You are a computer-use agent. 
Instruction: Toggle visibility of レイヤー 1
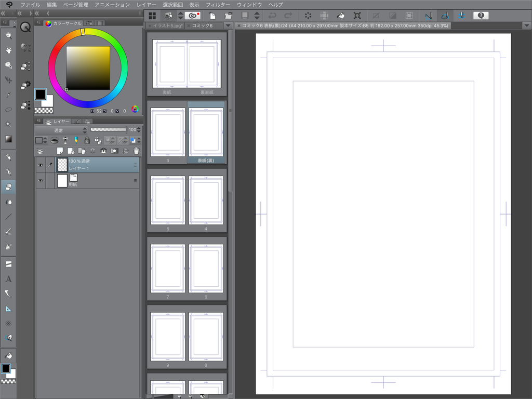pos(41,165)
